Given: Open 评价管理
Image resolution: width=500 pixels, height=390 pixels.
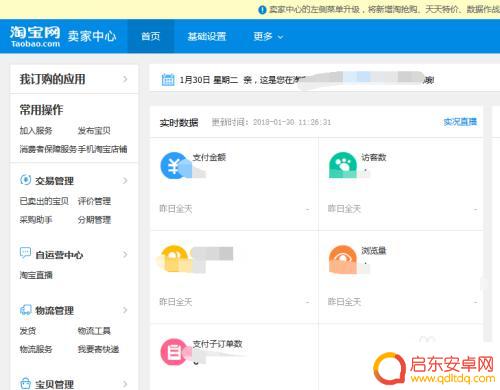Looking at the screenshot, I should click(x=94, y=201).
